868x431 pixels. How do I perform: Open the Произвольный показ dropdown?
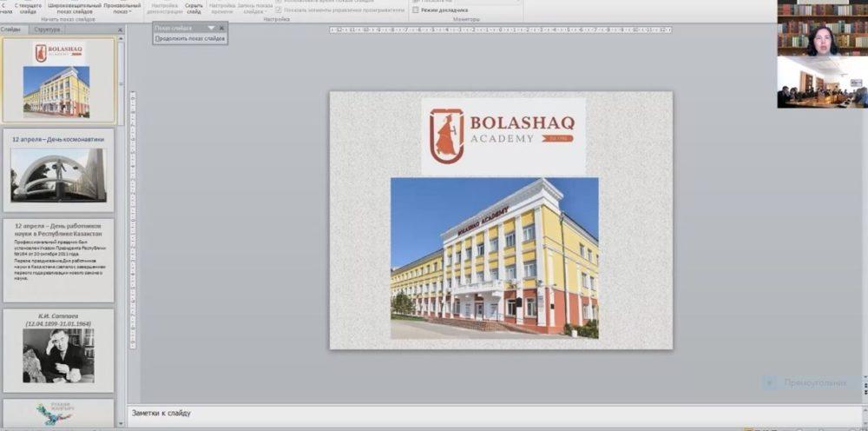pyautogui.click(x=122, y=8)
